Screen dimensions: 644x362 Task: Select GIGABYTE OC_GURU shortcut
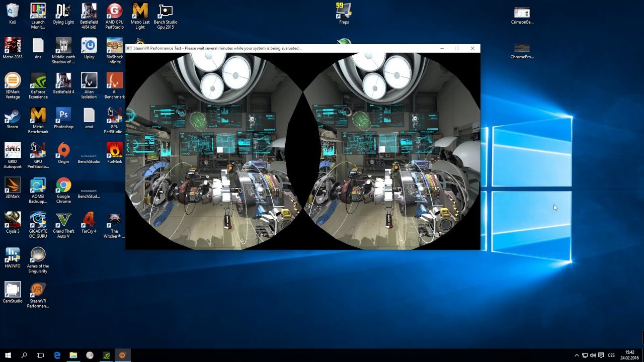tap(38, 225)
